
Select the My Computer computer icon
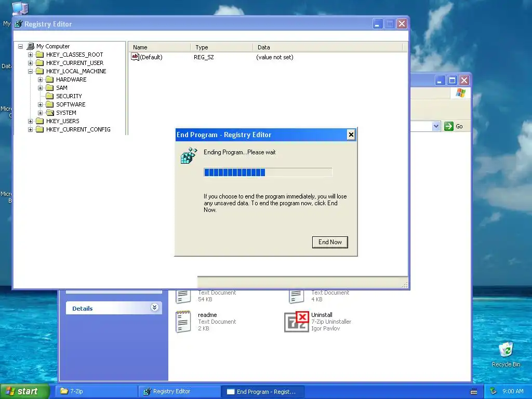coord(31,46)
